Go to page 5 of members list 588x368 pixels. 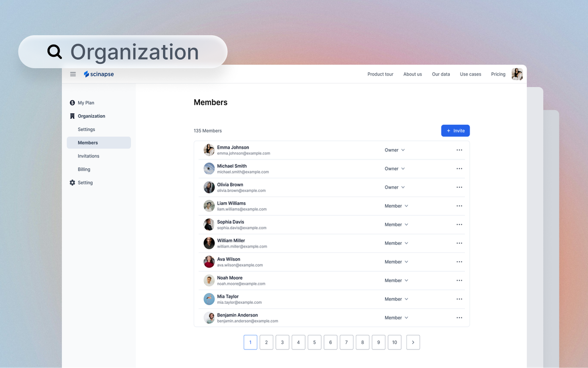(x=314, y=342)
